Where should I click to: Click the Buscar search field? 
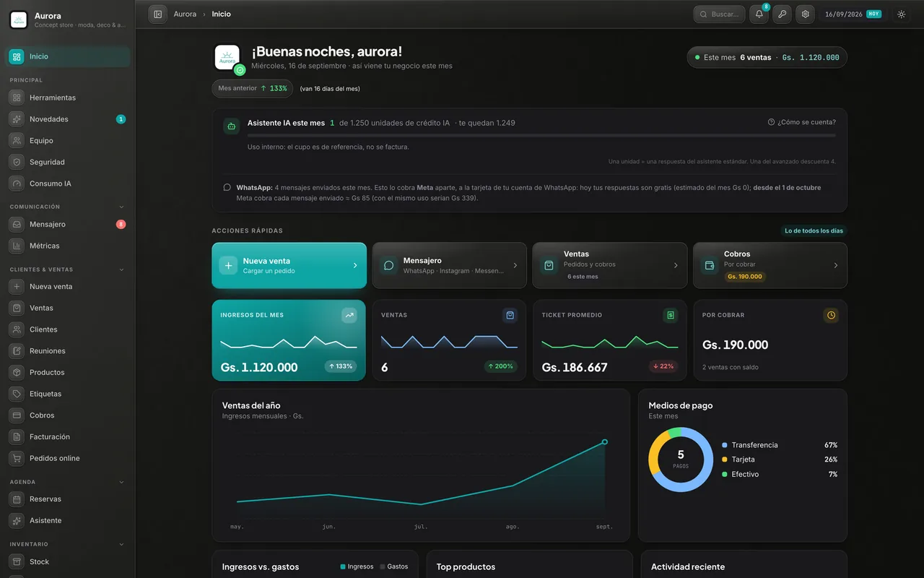pyautogui.click(x=719, y=14)
